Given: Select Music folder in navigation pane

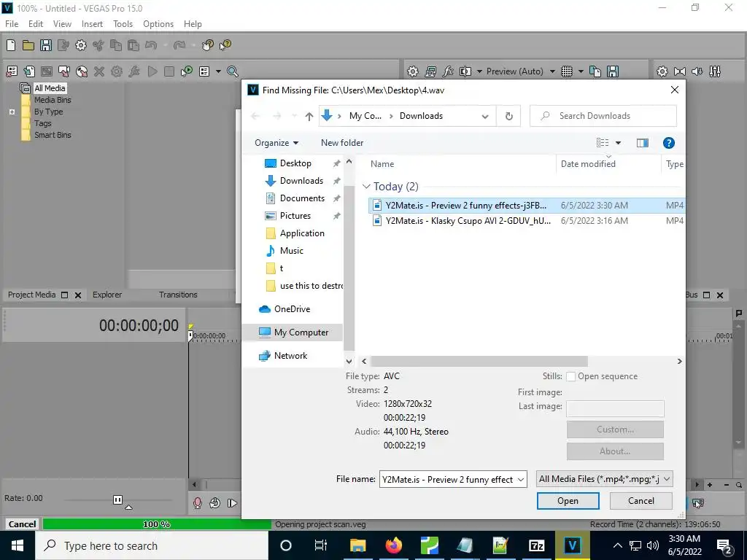Looking at the screenshot, I should [x=292, y=251].
